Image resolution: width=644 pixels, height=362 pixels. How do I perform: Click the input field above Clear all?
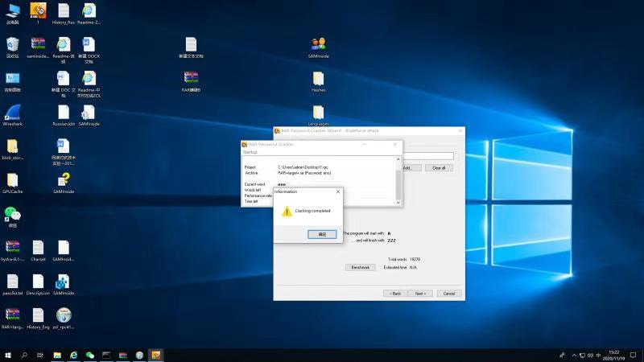point(428,156)
